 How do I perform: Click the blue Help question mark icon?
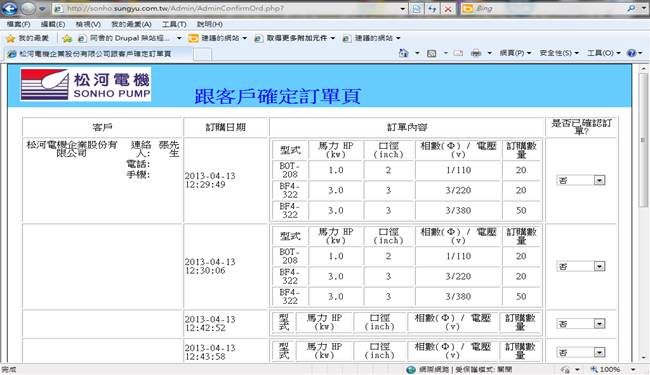click(x=631, y=53)
